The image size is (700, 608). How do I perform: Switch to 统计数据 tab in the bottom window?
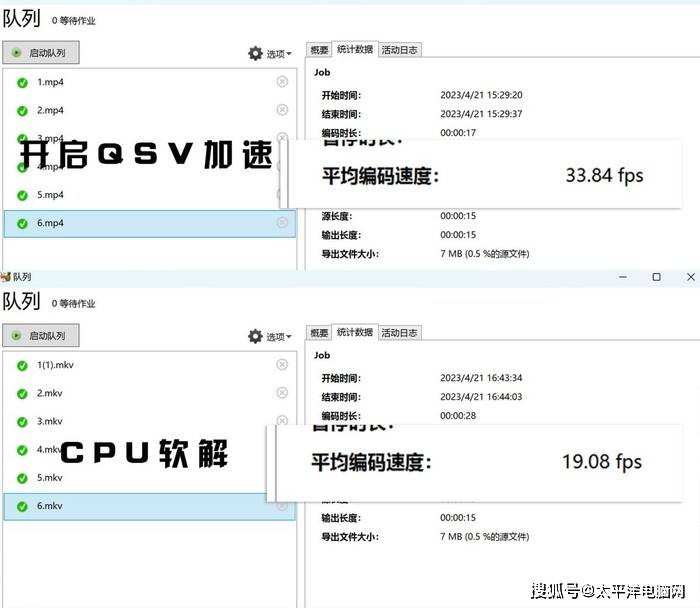pos(355,332)
